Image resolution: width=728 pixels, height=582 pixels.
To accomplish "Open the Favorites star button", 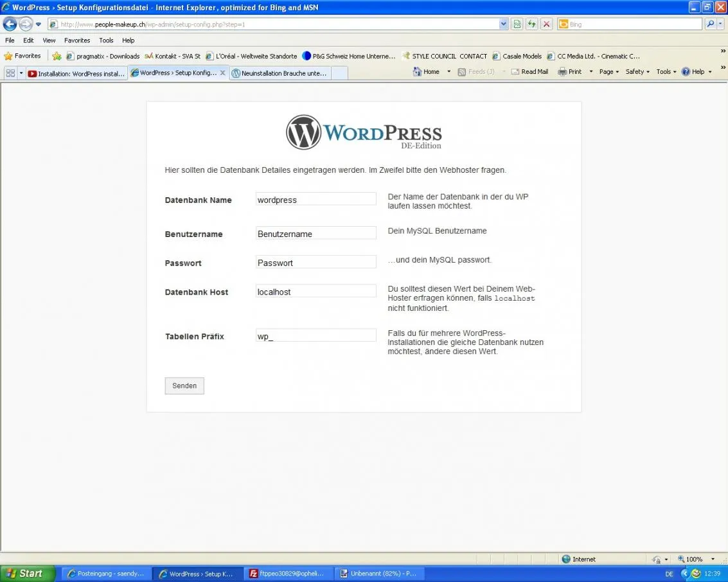I will (22, 56).
